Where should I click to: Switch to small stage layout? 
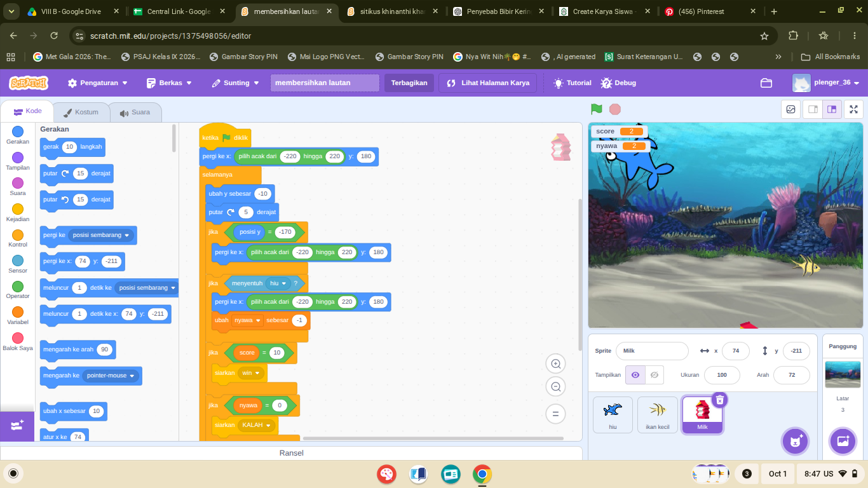[813, 109]
